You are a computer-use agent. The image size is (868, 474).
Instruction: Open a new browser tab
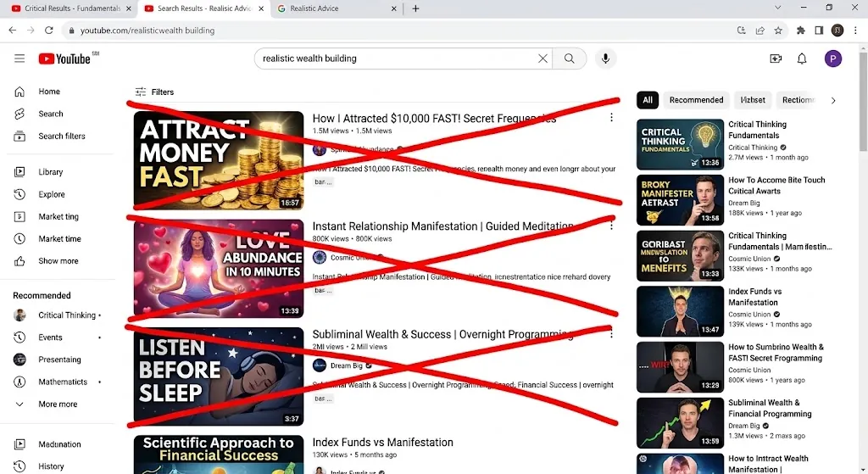tap(415, 8)
